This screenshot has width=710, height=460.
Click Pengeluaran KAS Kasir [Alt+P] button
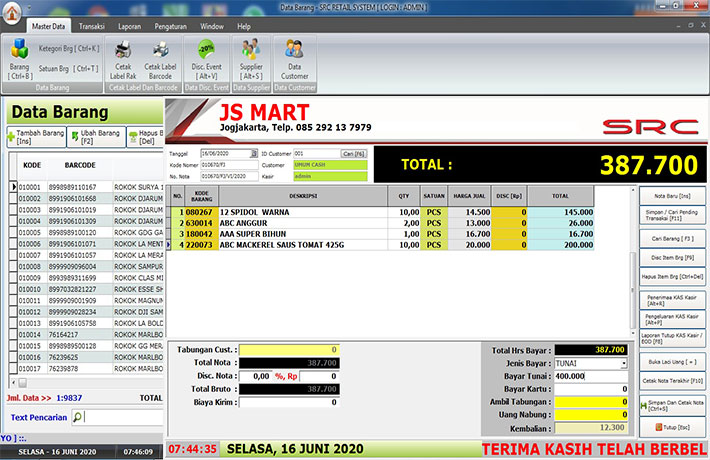(672, 319)
